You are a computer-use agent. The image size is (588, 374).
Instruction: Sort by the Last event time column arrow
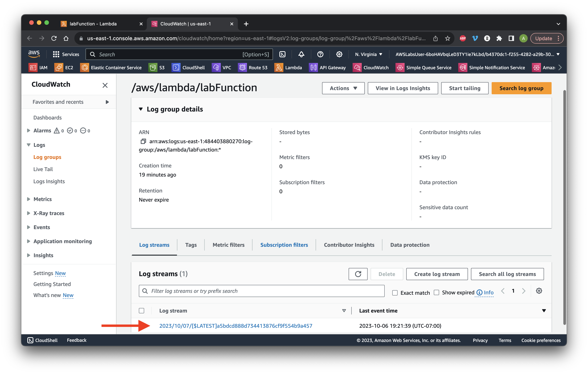[x=544, y=310]
